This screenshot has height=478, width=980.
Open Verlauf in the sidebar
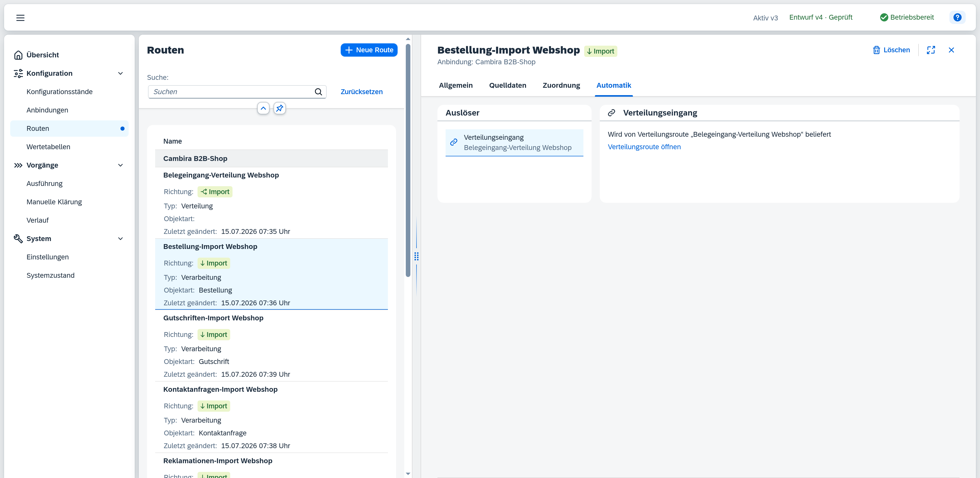click(69, 220)
